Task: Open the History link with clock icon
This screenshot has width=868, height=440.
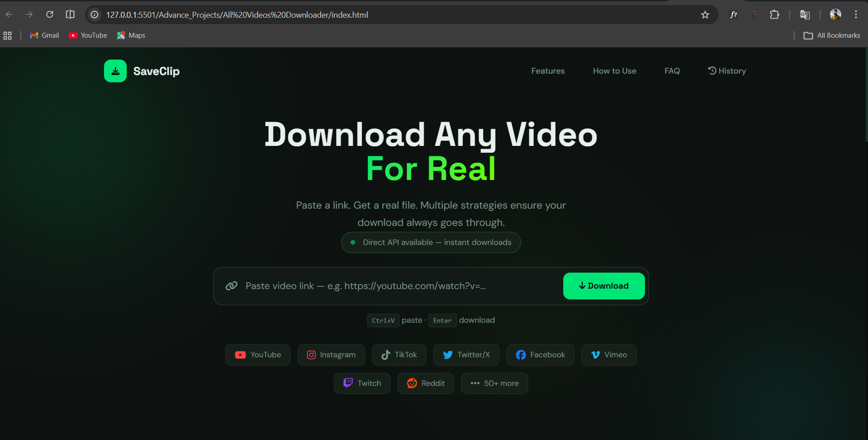Action: pyautogui.click(x=727, y=71)
